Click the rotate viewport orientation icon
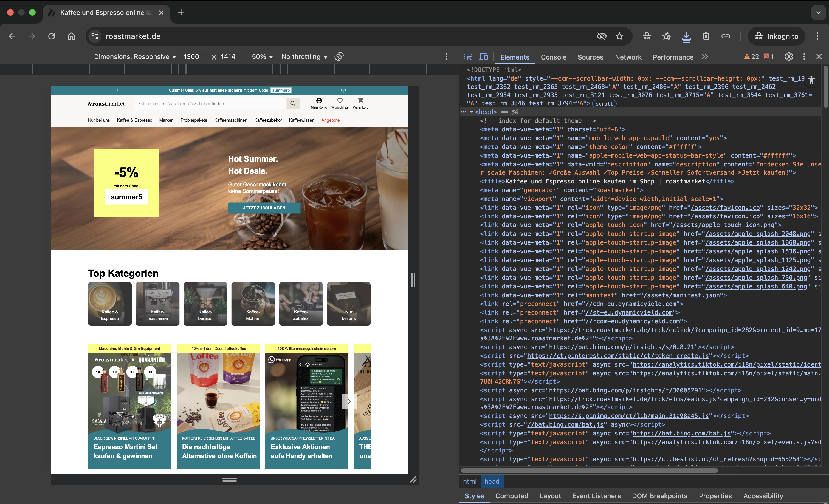829x504 pixels. coord(339,56)
